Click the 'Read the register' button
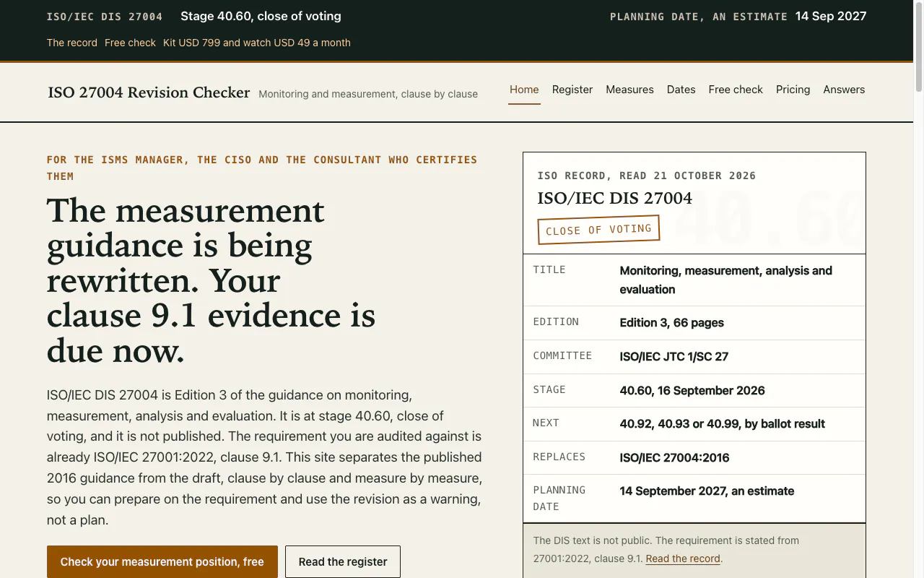The height and width of the screenshot is (578, 924). click(x=343, y=561)
